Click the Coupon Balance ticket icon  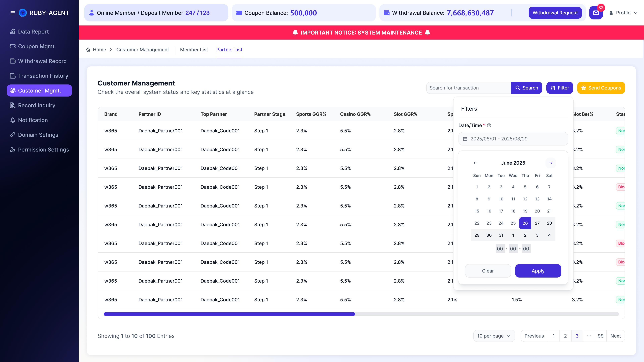[239, 13]
